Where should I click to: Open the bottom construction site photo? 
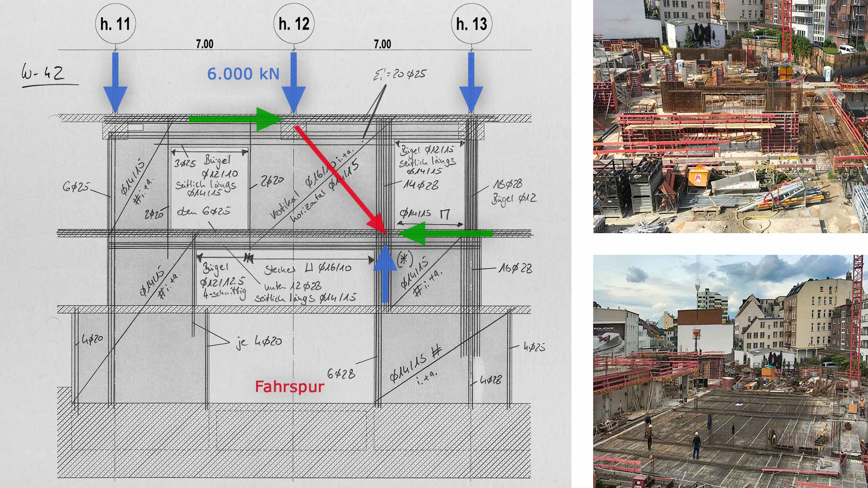click(730, 372)
